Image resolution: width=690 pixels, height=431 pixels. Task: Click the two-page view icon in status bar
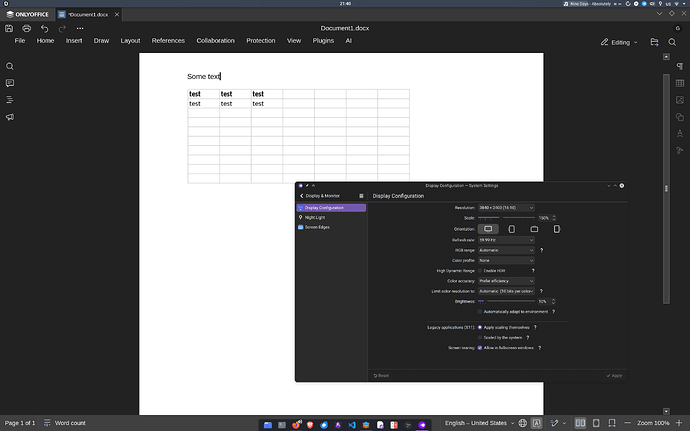tap(580, 423)
